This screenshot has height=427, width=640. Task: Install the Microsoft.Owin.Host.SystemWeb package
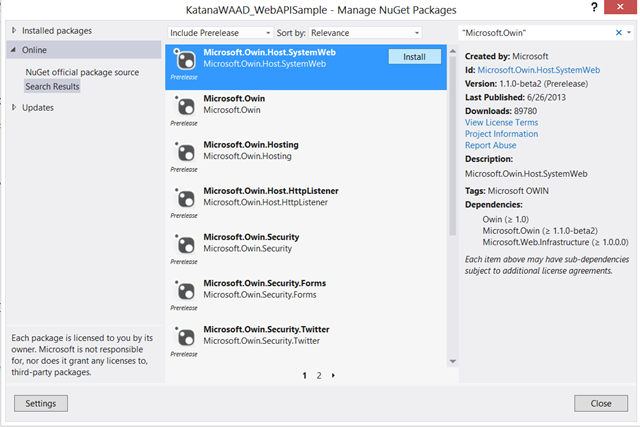[414, 57]
